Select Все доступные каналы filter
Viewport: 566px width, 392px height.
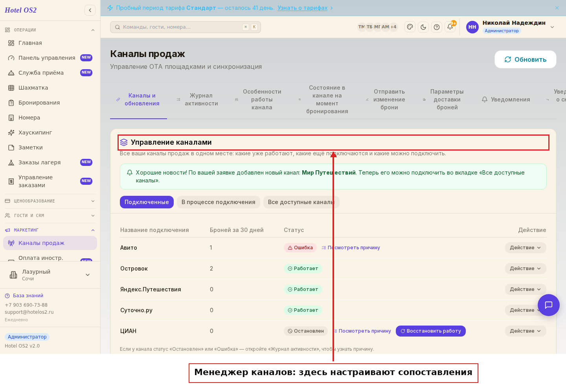[x=301, y=202]
